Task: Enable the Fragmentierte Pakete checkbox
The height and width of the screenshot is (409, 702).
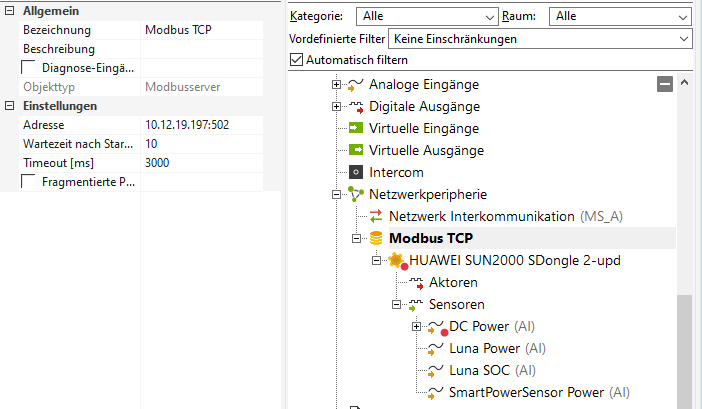Action: pyautogui.click(x=29, y=182)
